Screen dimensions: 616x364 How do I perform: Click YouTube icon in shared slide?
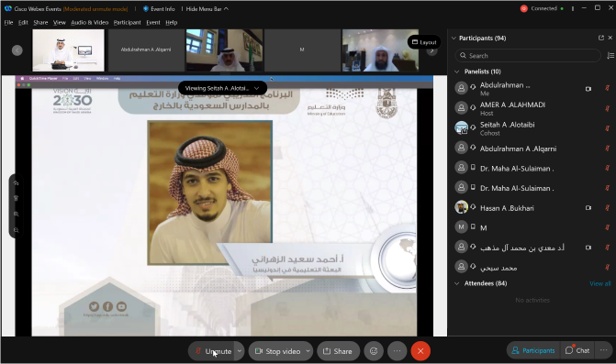click(x=121, y=306)
